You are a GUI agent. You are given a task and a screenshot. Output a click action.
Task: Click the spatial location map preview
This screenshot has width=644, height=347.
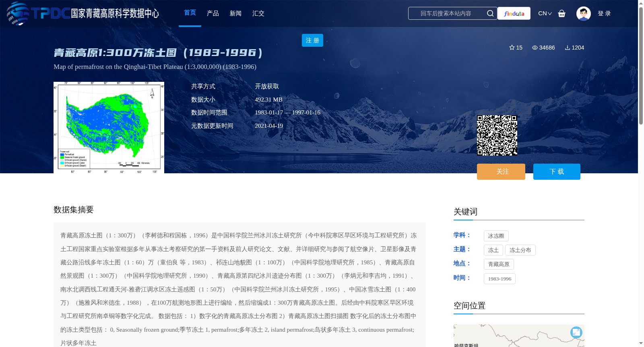pyautogui.click(x=519, y=336)
